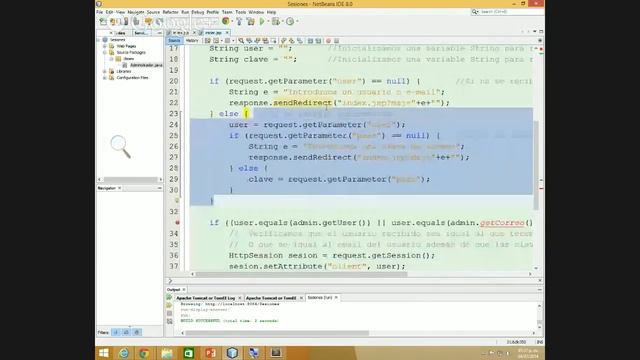Click the breakpoint marker near line 33
Image resolution: width=640 pixels, height=360 pixels.
177,222
